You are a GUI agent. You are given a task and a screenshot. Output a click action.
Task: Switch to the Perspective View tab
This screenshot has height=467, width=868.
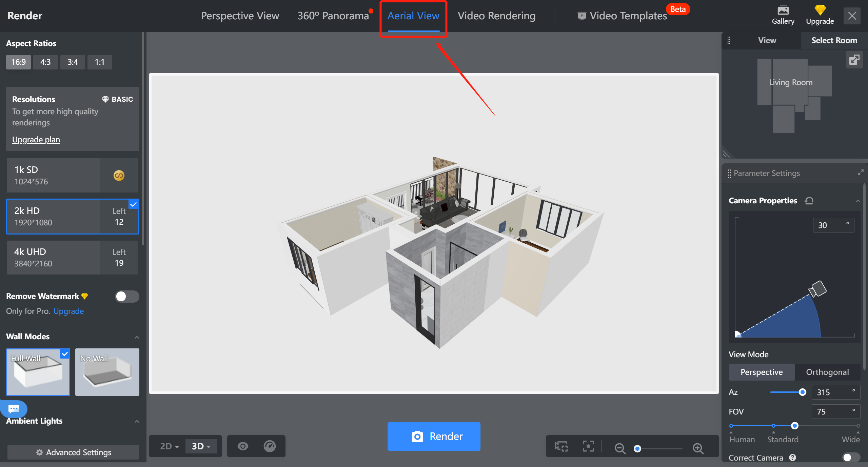[240, 16]
